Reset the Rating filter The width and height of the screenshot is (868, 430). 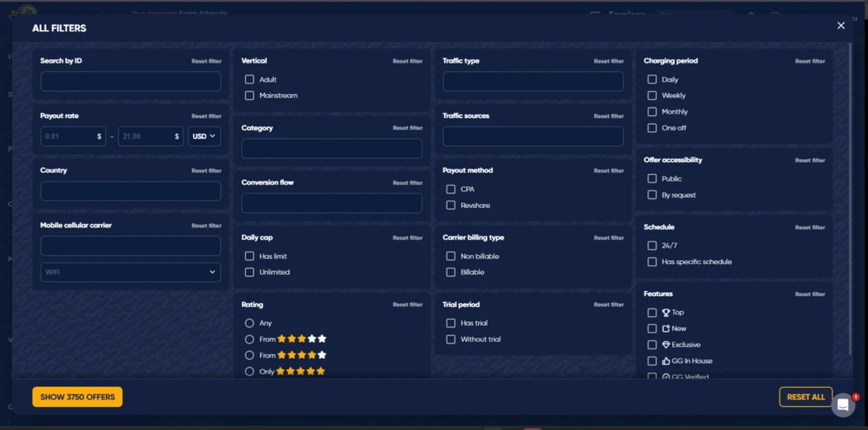coord(408,304)
